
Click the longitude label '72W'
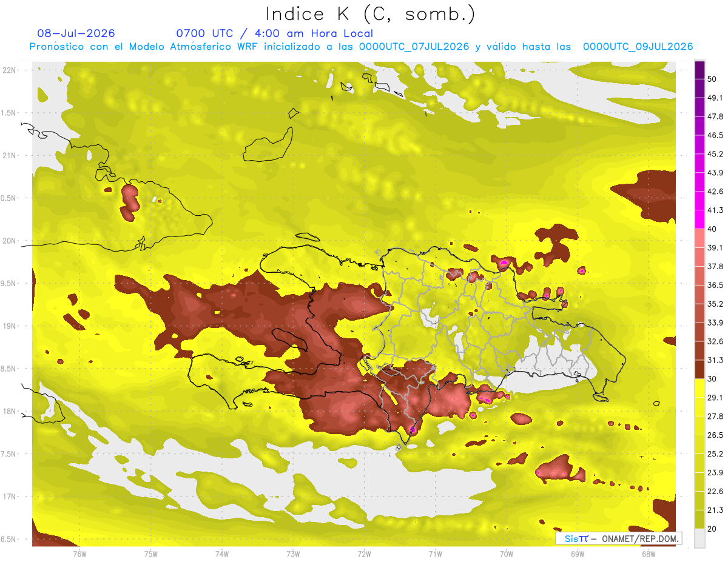click(364, 554)
